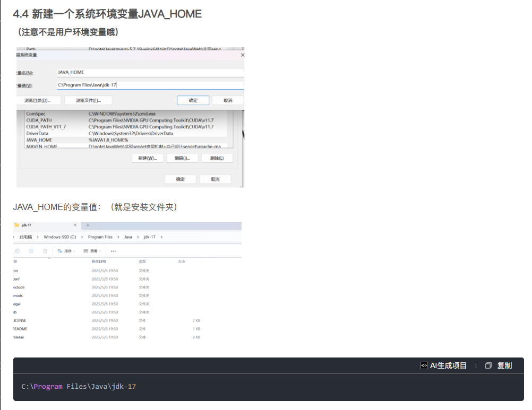Click the share icon in the Explorer toolbar
This screenshot has width=532, height=410.
31,250
